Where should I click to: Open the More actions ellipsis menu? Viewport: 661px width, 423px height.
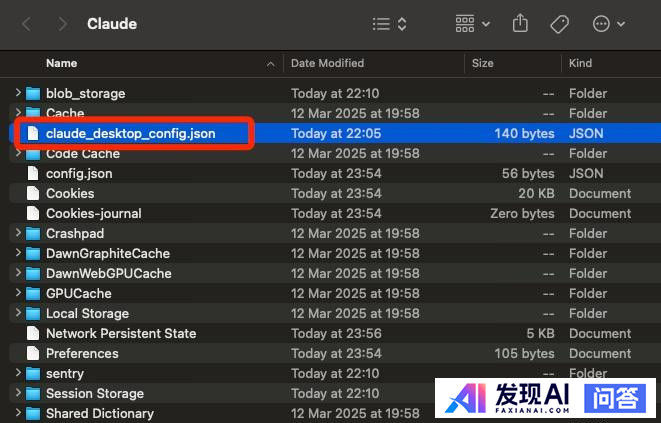tap(608, 23)
